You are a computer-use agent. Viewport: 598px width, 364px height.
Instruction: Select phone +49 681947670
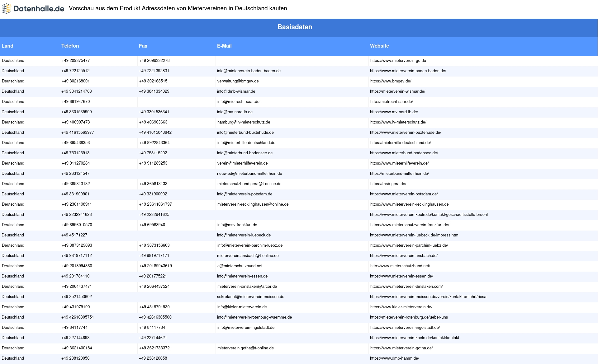76,102
